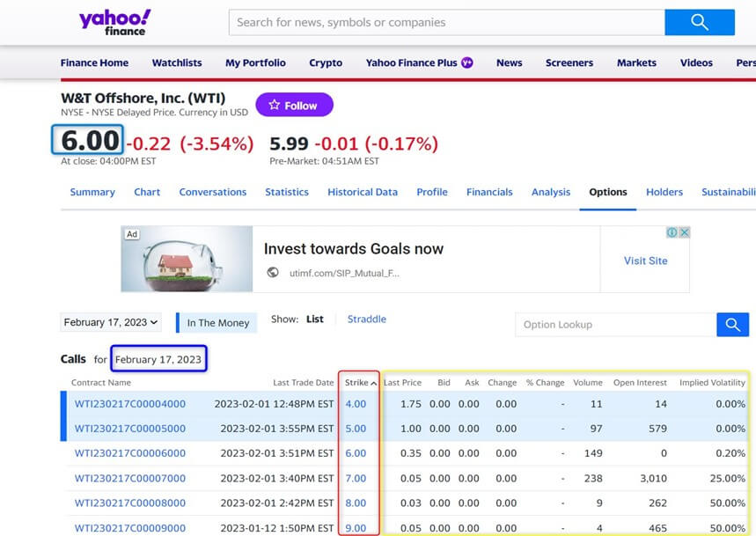Select the Options tab
Image resolution: width=756 pixels, height=536 pixels.
pyautogui.click(x=608, y=192)
